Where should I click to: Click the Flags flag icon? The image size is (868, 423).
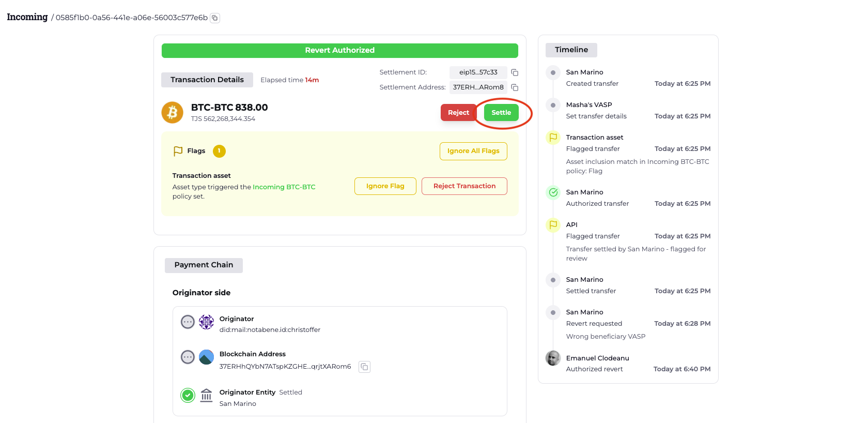point(178,151)
